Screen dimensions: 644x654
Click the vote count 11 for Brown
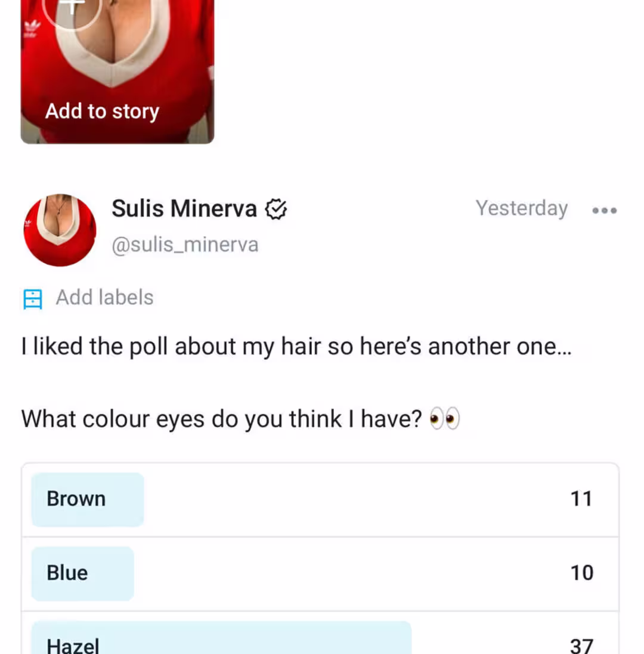point(581,499)
